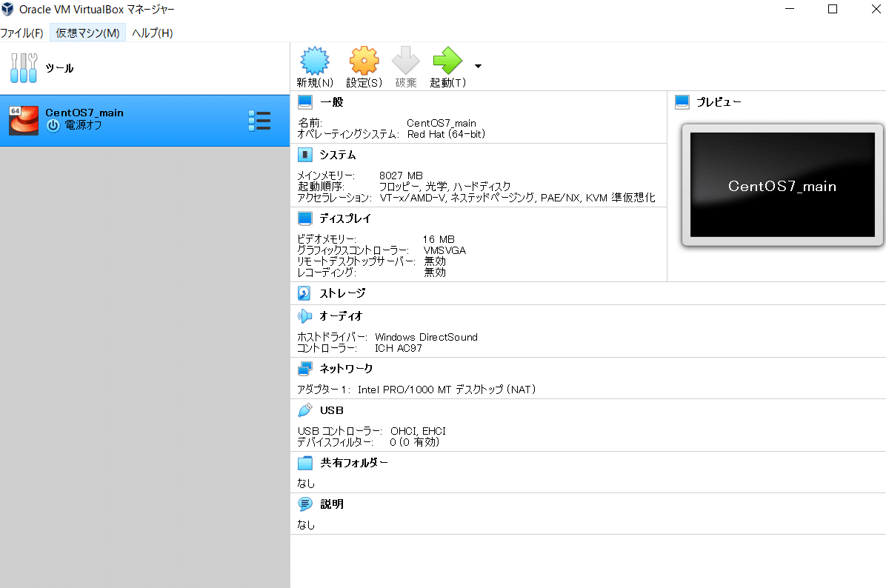Click the 8027 MB main memory value
The width and height of the screenshot is (886, 588).
point(401,176)
